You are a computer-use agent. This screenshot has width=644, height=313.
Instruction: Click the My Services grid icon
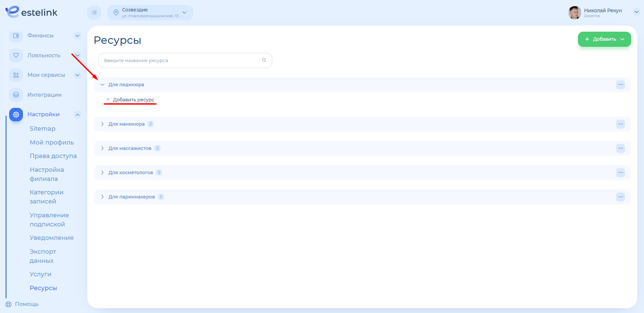pyautogui.click(x=16, y=75)
